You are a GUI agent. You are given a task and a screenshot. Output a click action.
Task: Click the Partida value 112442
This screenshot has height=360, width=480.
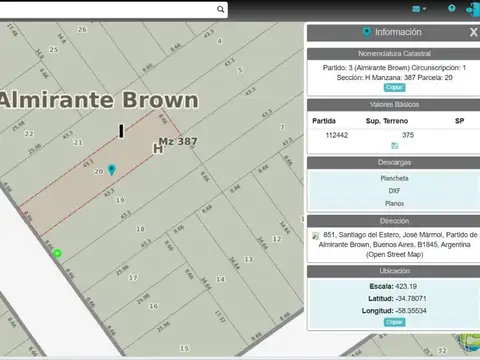(x=337, y=135)
